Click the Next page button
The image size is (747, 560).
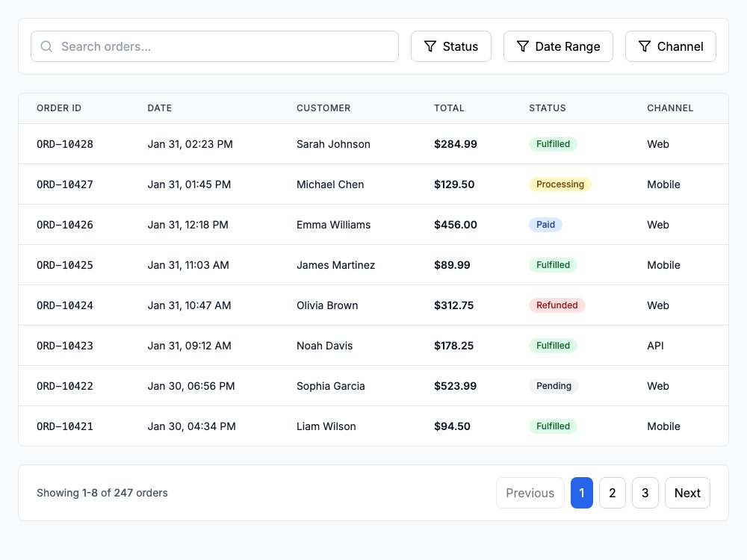pos(687,493)
